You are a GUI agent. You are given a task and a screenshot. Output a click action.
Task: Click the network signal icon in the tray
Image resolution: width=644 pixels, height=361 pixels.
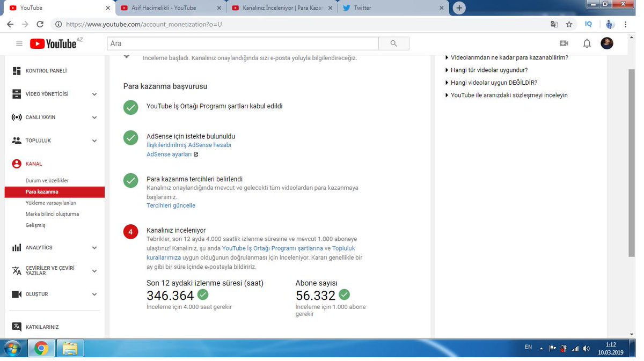click(x=575, y=349)
